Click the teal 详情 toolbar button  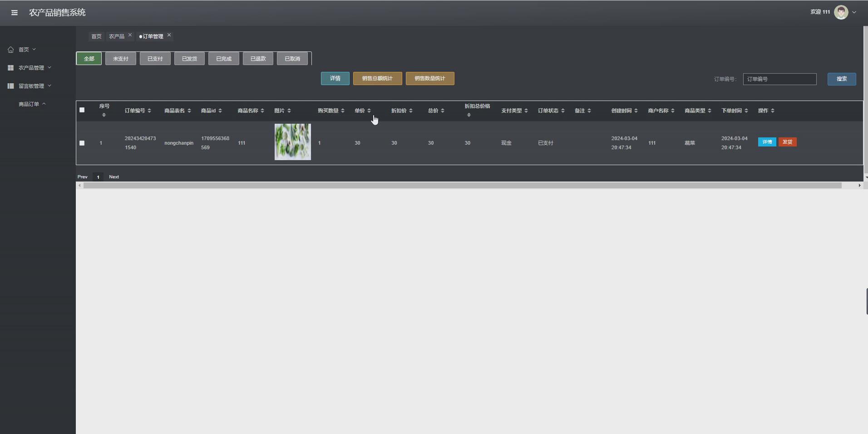point(335,79)
